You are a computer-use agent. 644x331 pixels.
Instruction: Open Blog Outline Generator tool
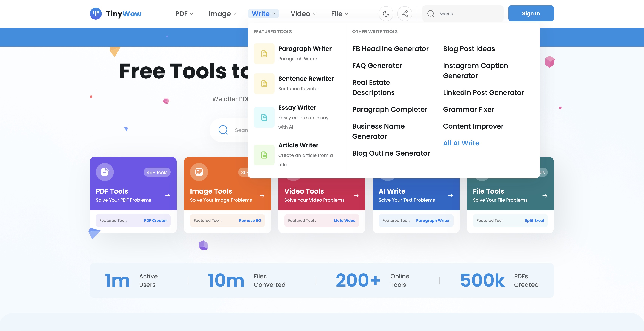click(x=391, y=153)
